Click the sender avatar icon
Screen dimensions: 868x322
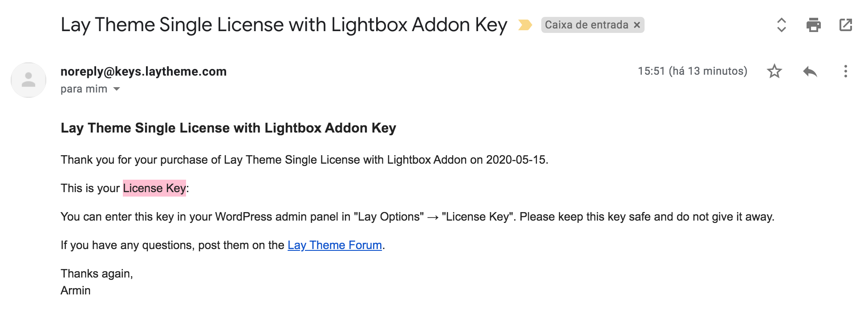(28, 80)
